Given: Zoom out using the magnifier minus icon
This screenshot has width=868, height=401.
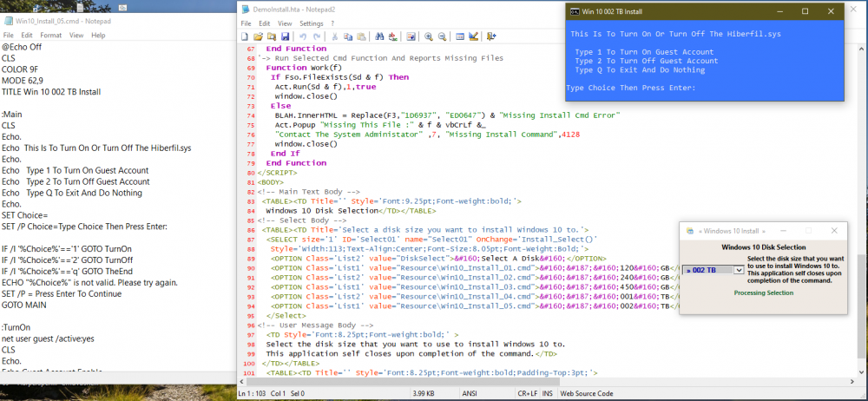Looking at the screenshot, I should click(442, 36).
